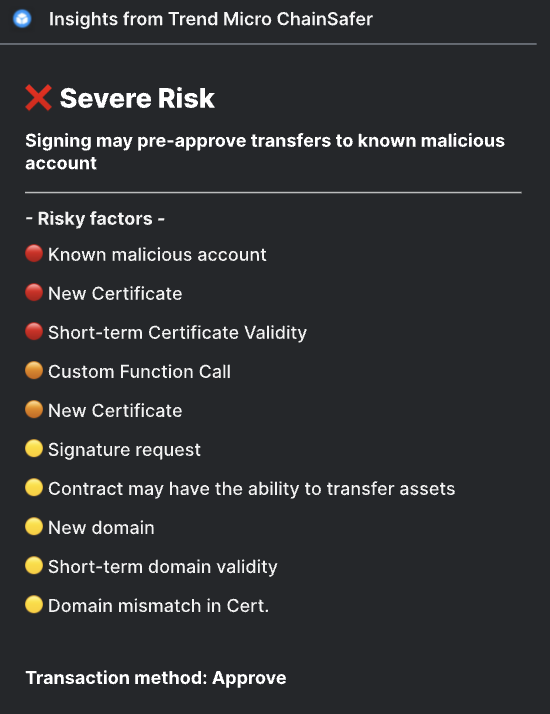
Task: Click the Signature request risk factor text
Action: tap(124, 450)
